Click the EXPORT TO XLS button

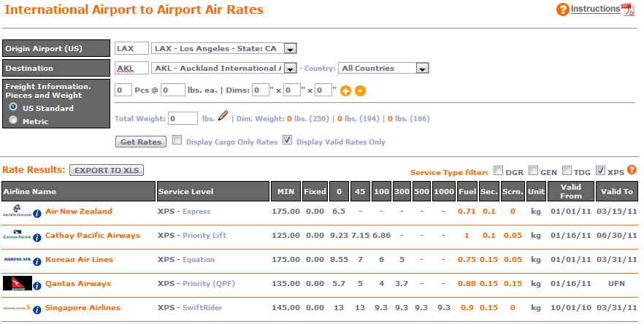click(107, 170)
